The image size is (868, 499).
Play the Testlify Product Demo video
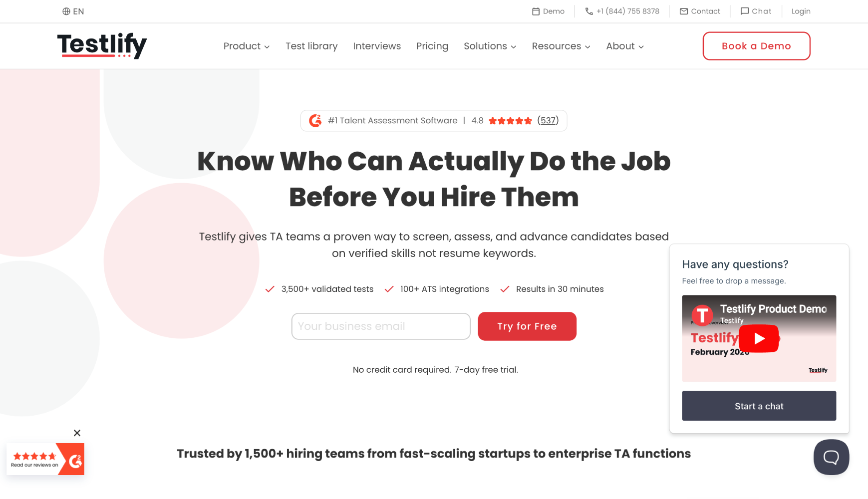pyautogui.click(x=759, y=338)
